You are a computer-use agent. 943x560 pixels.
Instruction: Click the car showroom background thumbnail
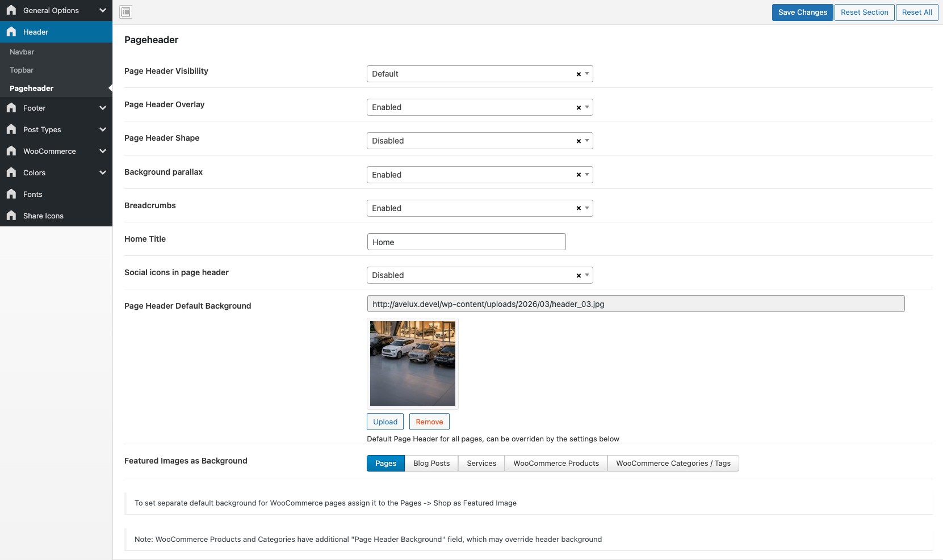pos(413,364)
